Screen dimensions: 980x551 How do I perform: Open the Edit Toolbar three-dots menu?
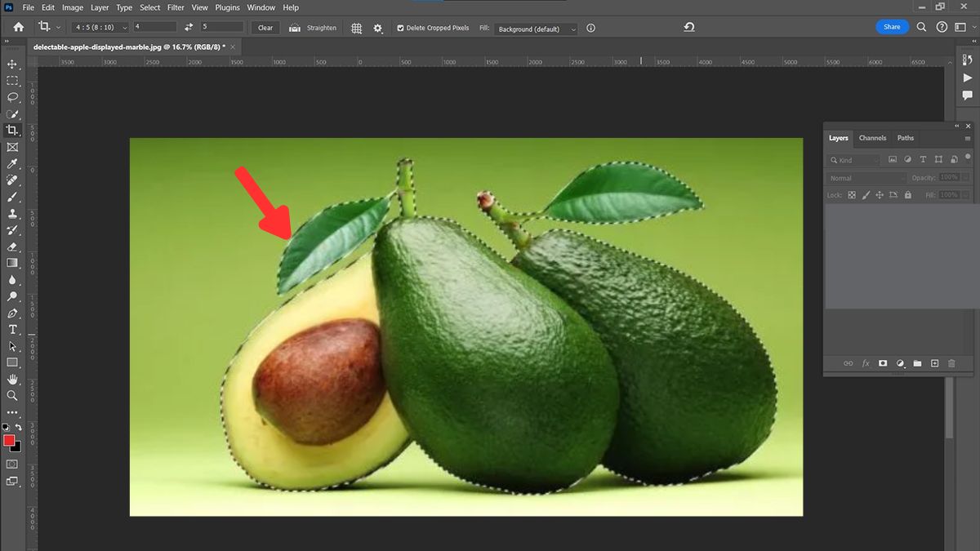click(12, 413)
